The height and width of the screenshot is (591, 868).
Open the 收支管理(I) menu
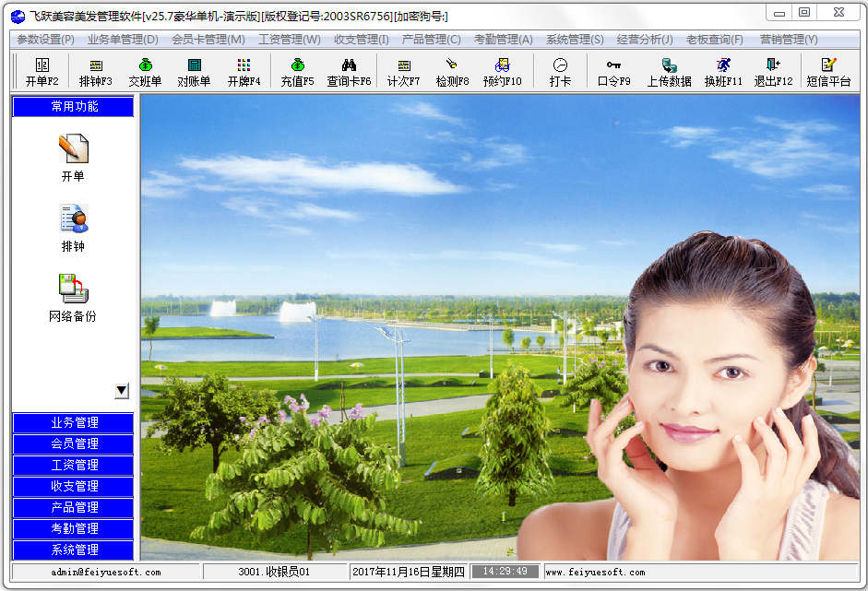point(361,40)
